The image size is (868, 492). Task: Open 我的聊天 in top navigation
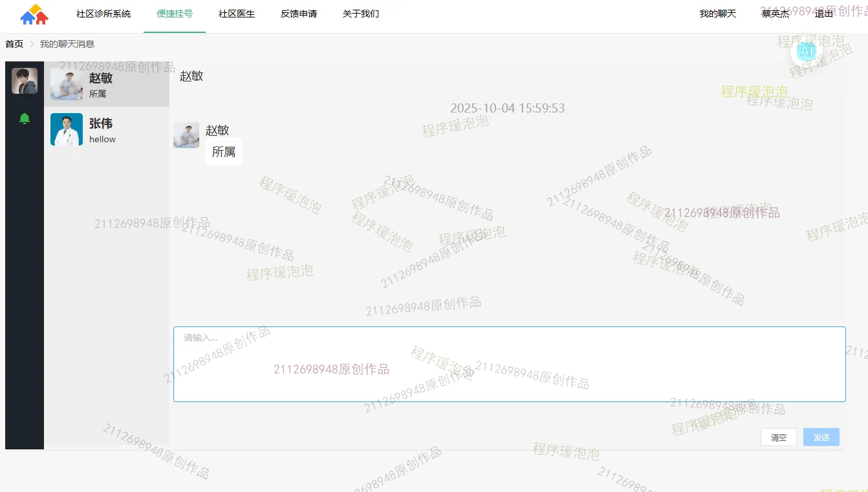pos(718,14)
